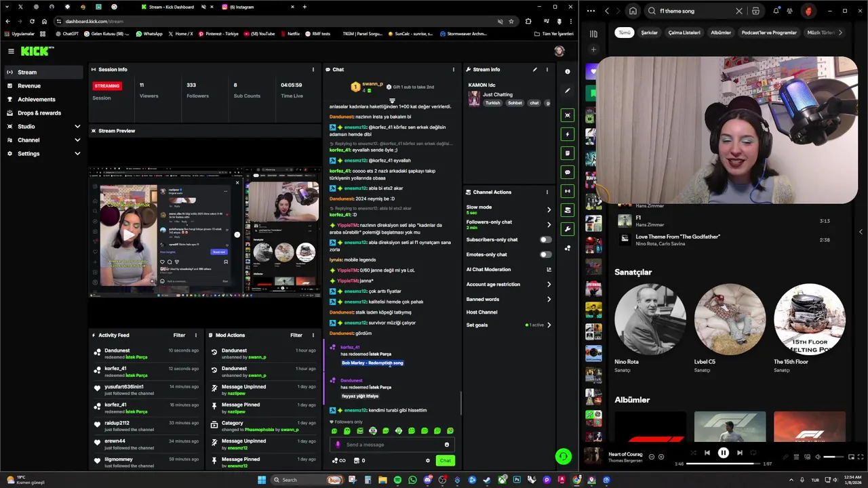The width and height of the screenshot is (868, 488).
Task: Adjust the Spotify volume slider
Action: pos(834,457)
